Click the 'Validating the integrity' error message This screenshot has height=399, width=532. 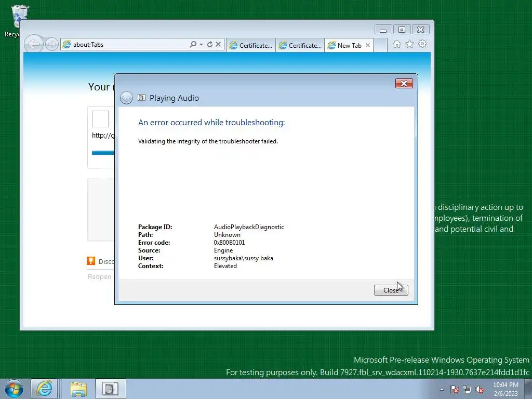click(208, 141)
